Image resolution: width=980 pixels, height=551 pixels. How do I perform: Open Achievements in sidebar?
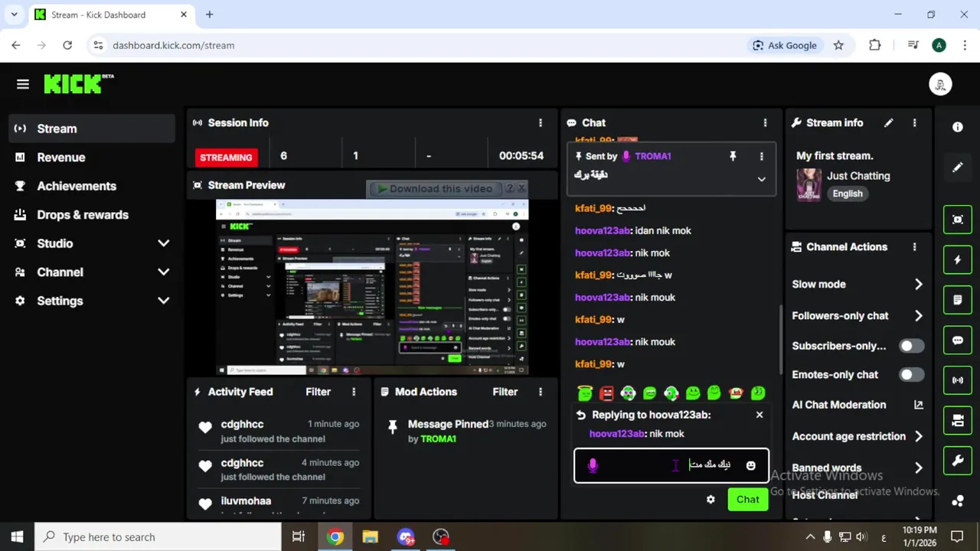(92, 186)
